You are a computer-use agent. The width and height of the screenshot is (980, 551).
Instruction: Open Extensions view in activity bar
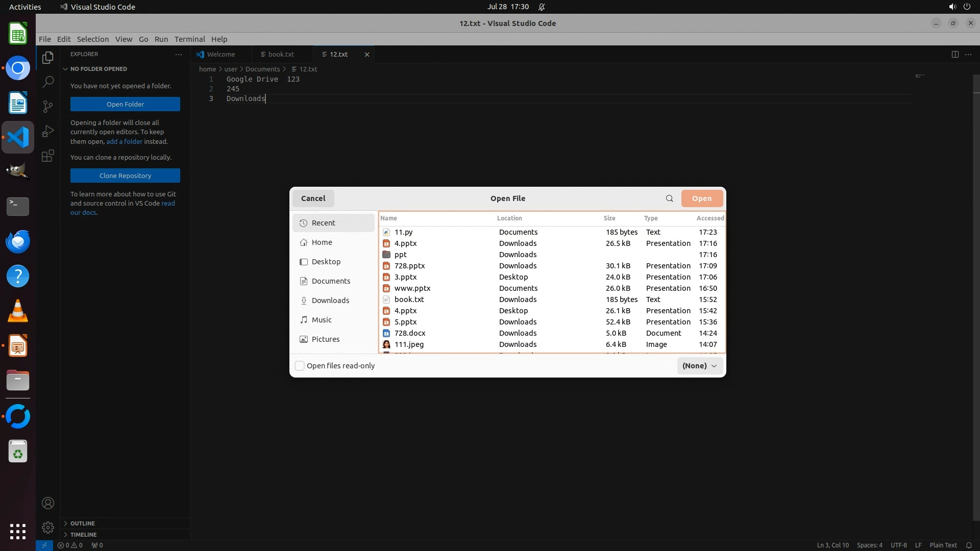[48, 156]
